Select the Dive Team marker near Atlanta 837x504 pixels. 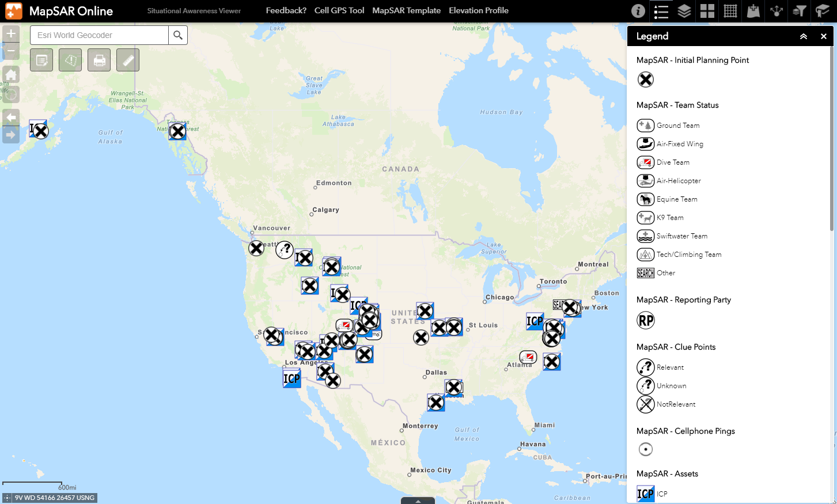[x=528, y=357]
